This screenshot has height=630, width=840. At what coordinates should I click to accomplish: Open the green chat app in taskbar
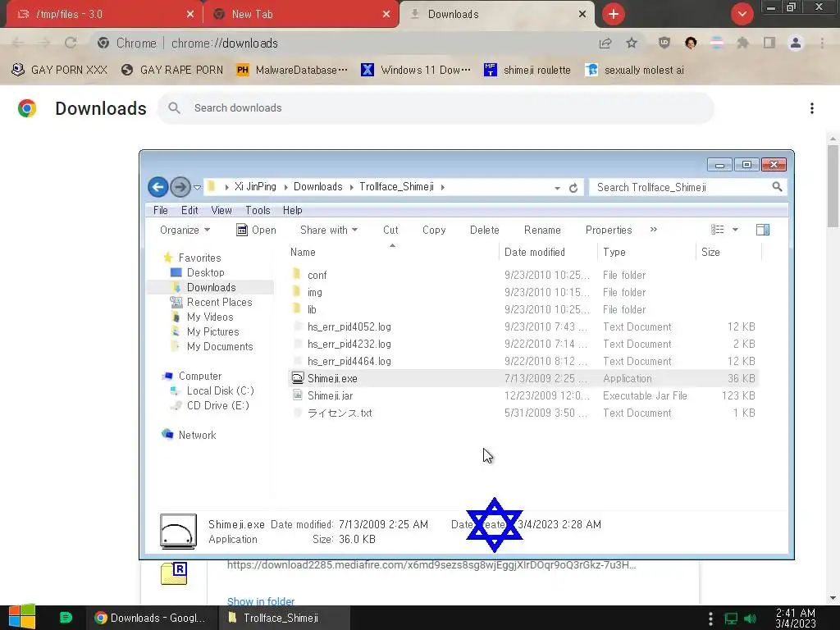(x=66, y=618)
